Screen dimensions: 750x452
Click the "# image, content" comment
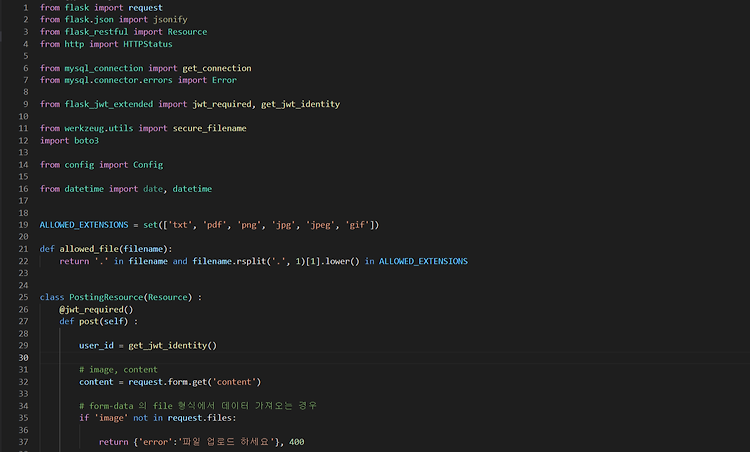[x=118, y=370]
